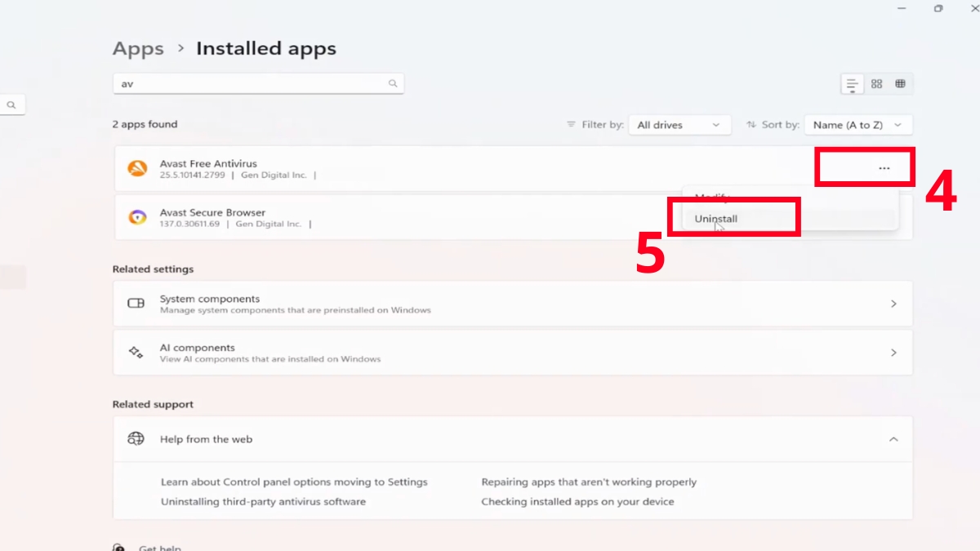Screen dimensions: 980x551
Task: Switch to list view layout
Action: [853, 84]
